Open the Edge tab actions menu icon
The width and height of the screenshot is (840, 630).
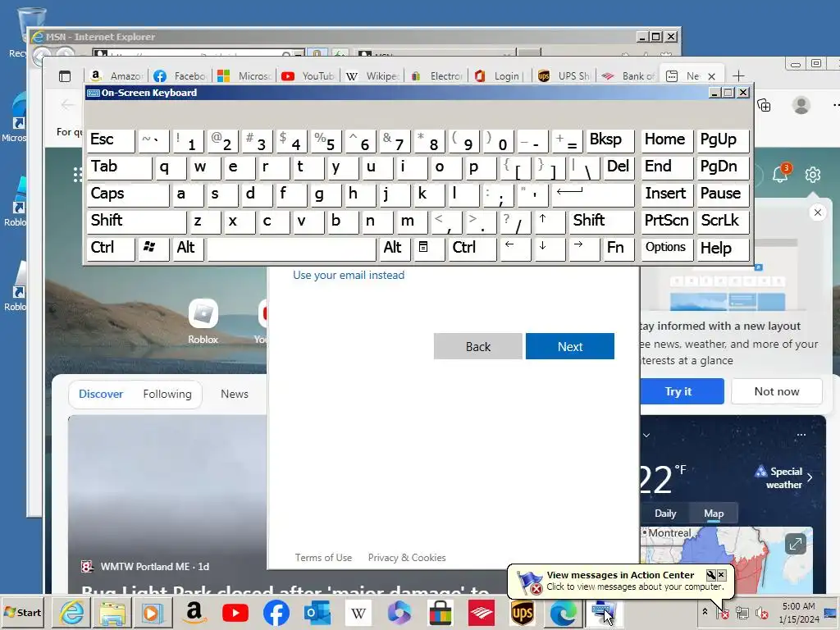coord(65,76)
